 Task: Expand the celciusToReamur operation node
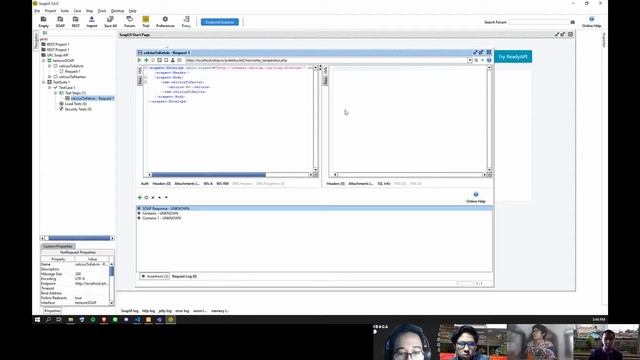pos(50,77)
